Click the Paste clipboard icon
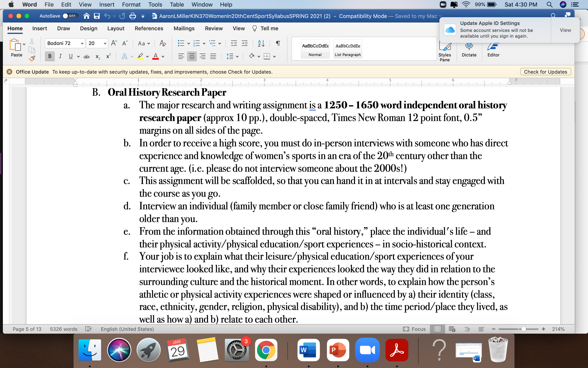The width and height of the screenshot is (588, 368). point(15,45)
